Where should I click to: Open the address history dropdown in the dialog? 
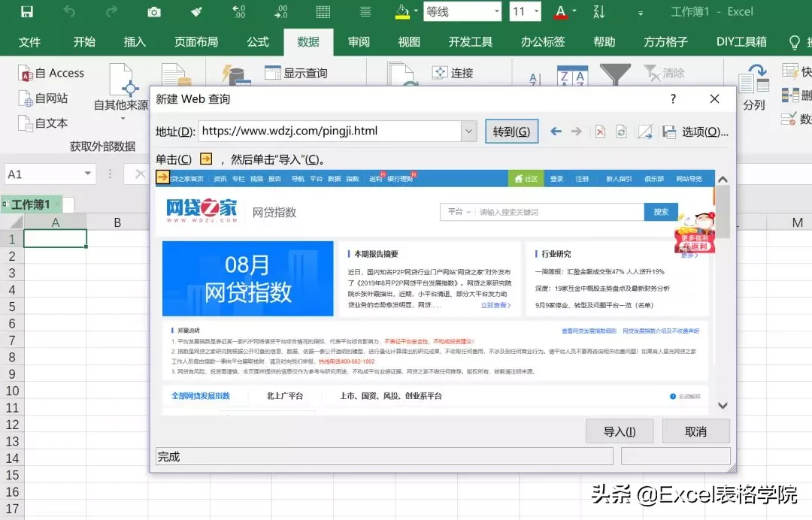[x=468, y=132]
